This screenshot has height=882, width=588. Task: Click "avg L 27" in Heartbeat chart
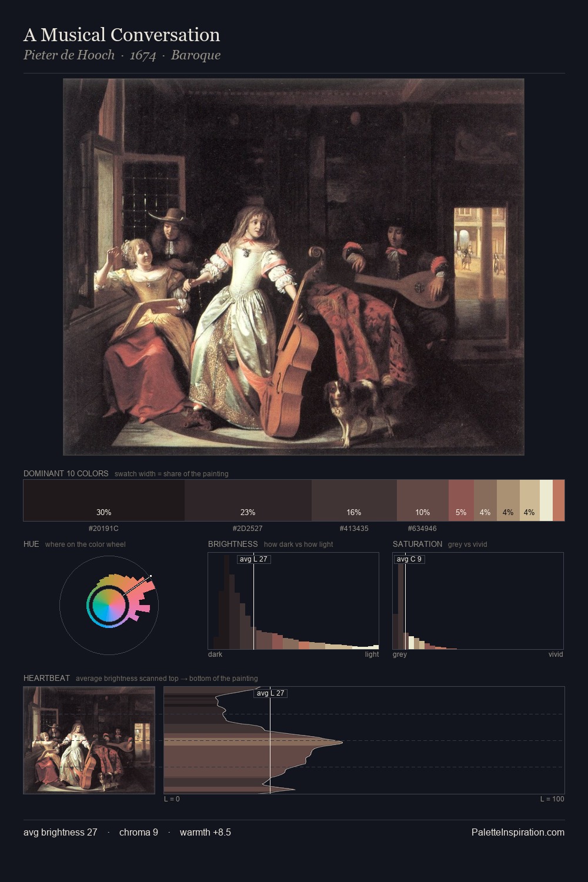pos(270,693)
